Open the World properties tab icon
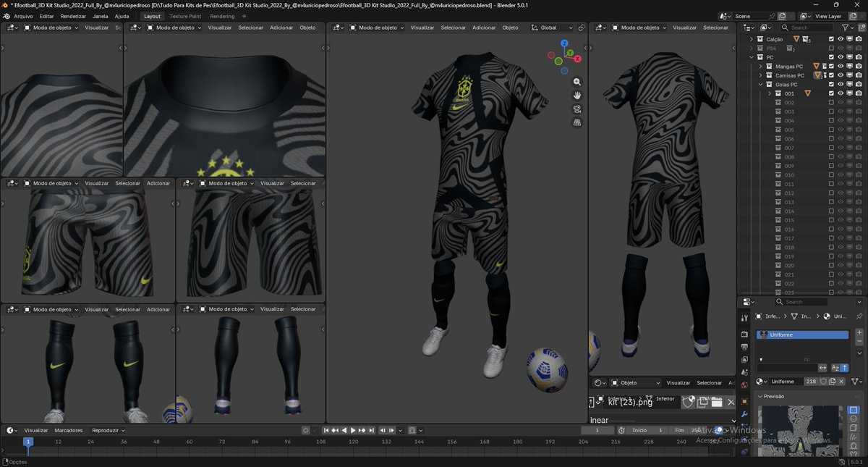Viewport: 868px width, 467px height. (x=744, y=385)
